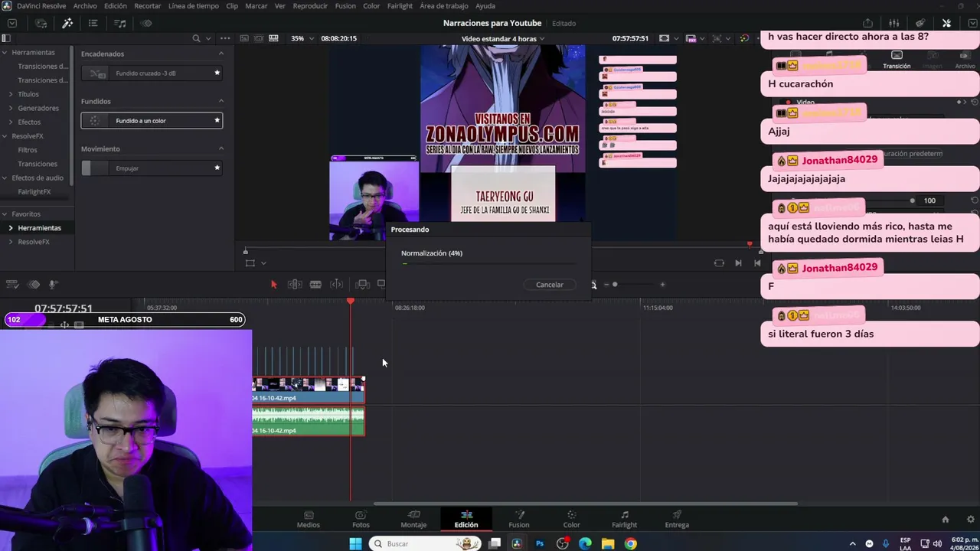The height and width of the screenshot is (551, 980).
Task: Zoom out timeline with minus button
Action: click(606, 285)
